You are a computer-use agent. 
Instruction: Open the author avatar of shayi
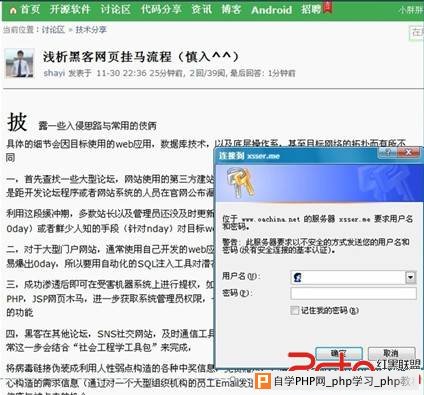click(x=20, y=63)
